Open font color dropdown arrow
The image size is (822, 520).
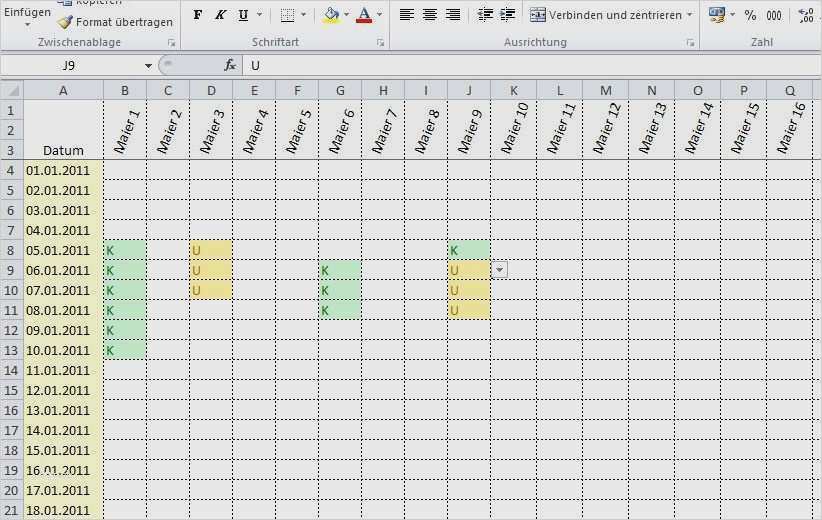pyautogui.click(x=380, y=15)
